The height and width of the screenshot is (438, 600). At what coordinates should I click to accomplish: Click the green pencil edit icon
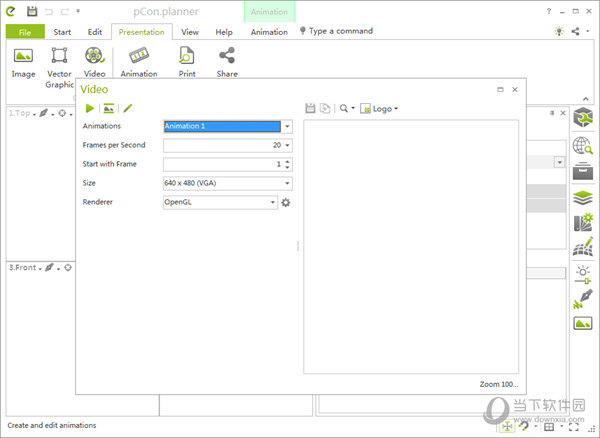(127, 109)
